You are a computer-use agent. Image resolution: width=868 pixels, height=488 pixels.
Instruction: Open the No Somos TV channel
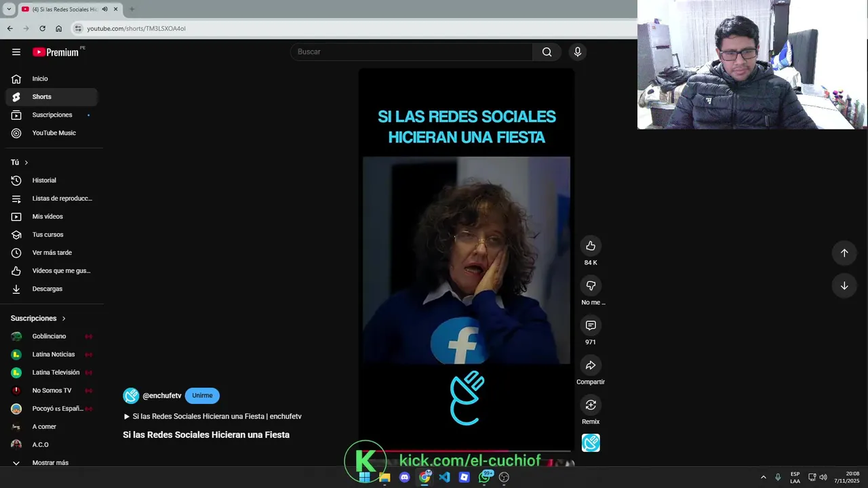52,390
